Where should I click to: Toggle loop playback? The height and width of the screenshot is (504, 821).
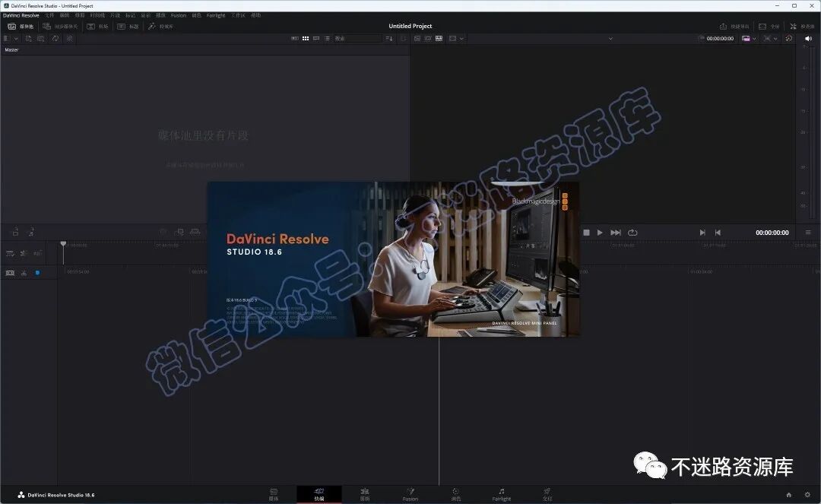632,233
